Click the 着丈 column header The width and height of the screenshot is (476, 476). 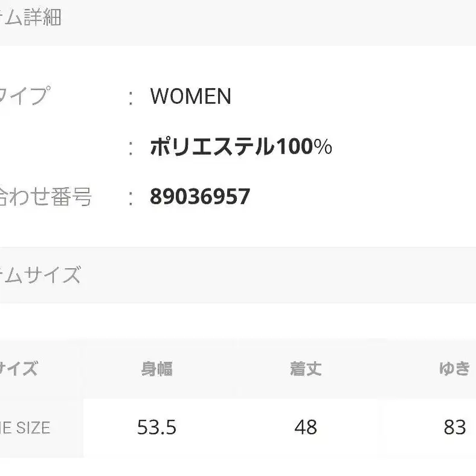[306, 369]
